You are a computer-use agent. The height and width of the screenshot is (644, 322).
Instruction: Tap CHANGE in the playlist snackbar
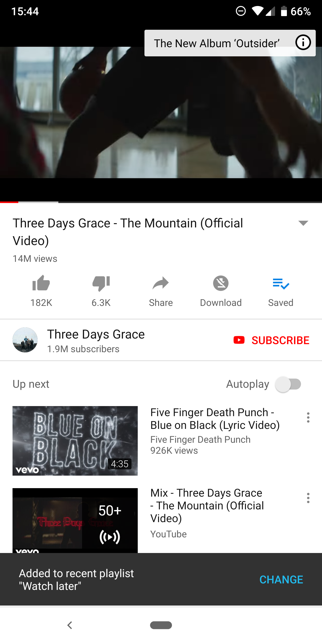point(281,580)
